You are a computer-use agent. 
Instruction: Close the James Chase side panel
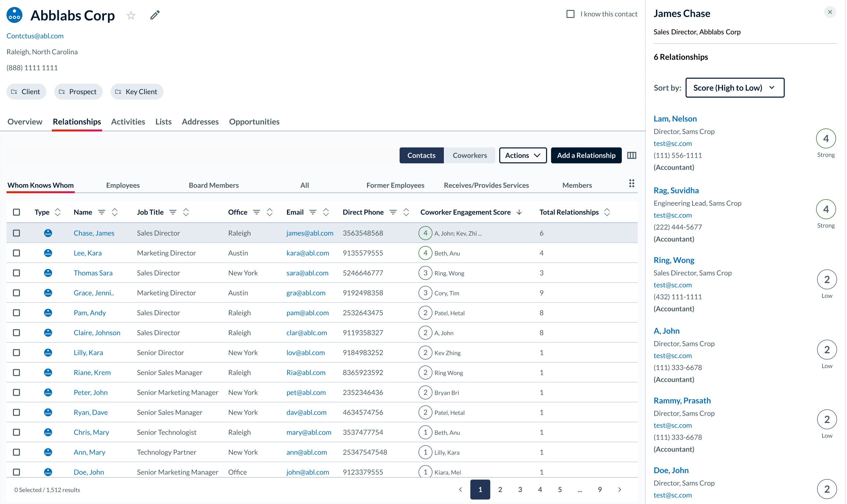tap(829, 12)
